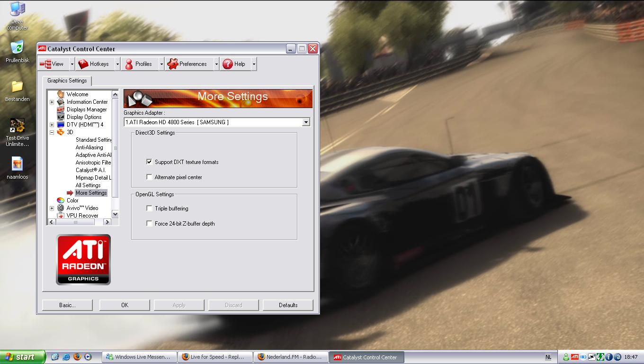
Task: Click the ATI icon in system tray
Action: point(574,357)
